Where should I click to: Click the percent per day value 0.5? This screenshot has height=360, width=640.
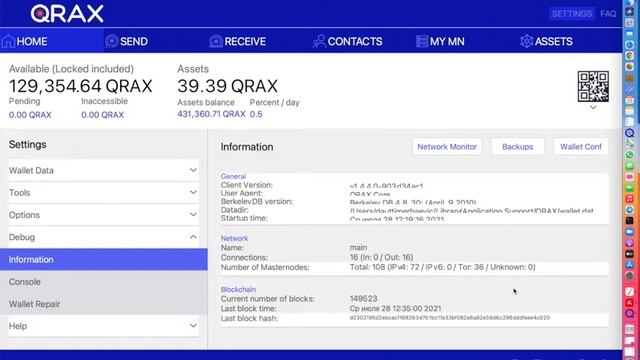pyautogui.click(x=256, y=114)
